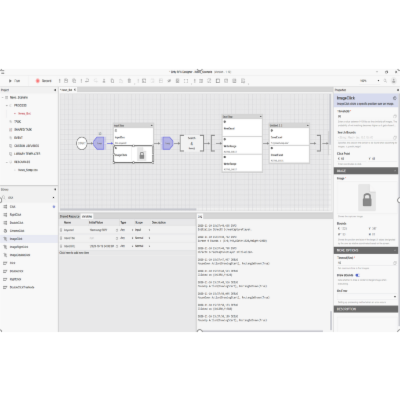Pin or unpin the Library panel
The width and height of the screenshot is (400, 400).
click(55, 189)
